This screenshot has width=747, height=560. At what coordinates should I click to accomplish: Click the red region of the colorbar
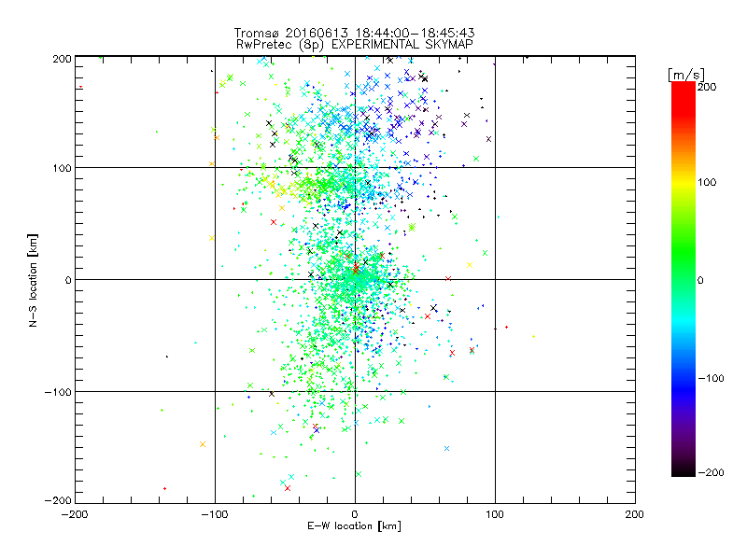(684, 98)
